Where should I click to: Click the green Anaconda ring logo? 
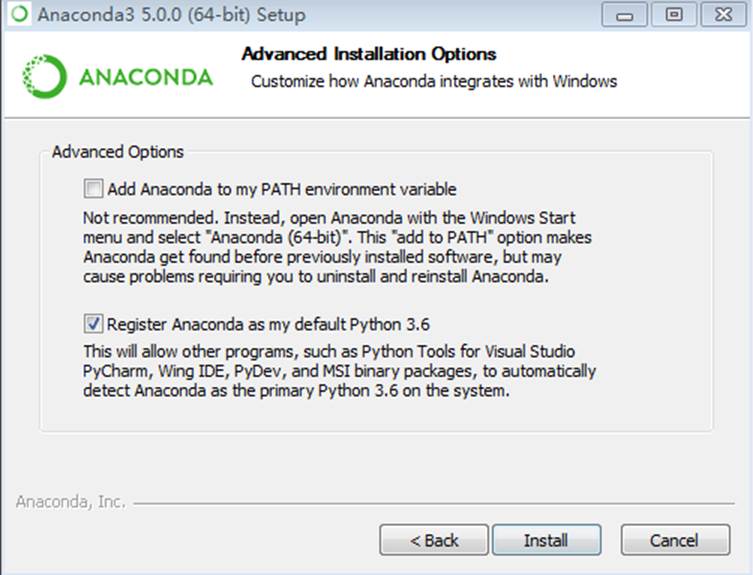(44, 76)
